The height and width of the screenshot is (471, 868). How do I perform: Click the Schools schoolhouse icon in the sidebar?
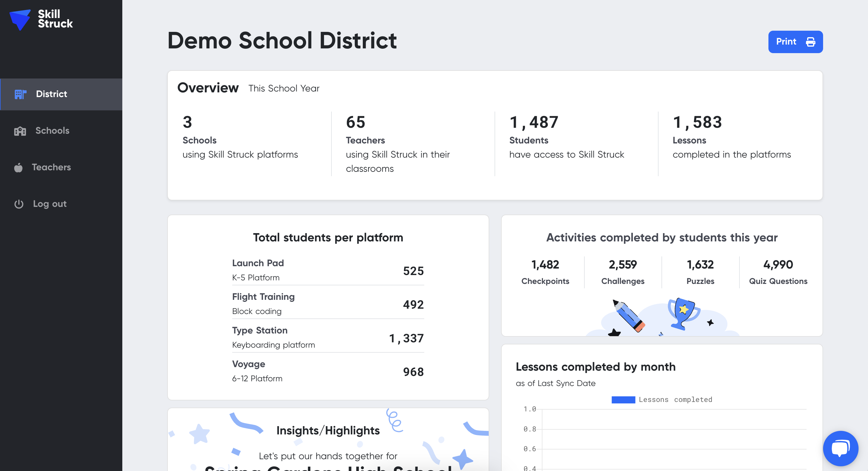point(20,131)
